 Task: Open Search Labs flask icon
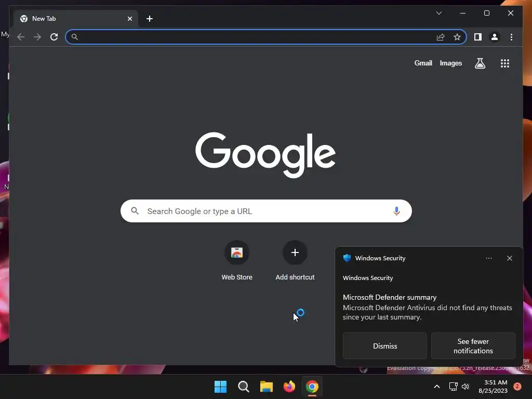pyautogui.click(x=480, y=63)
